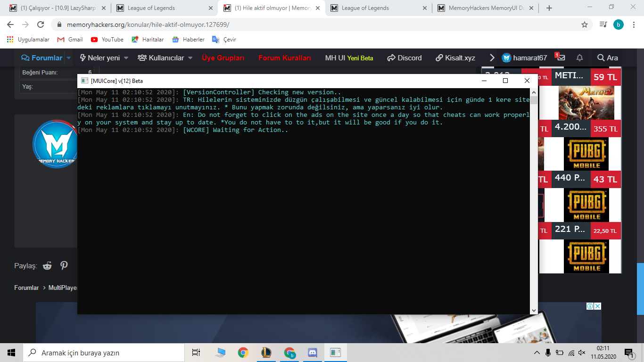Open the Discord nav link

pyautogui.click(x=405, y=58)
